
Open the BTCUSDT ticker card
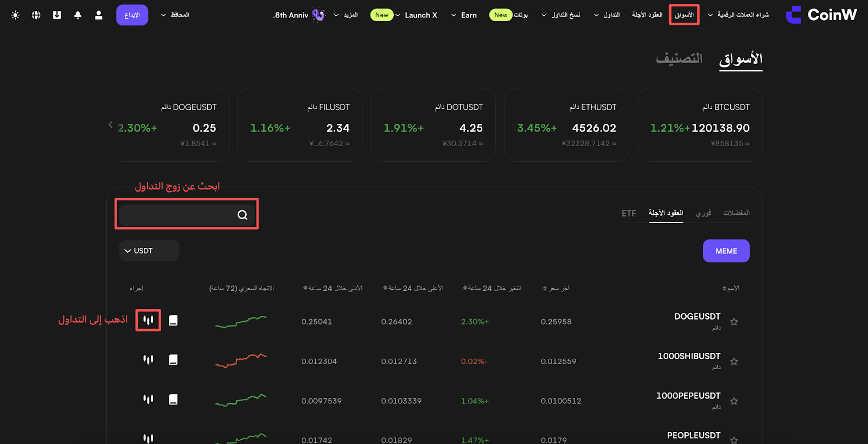[700, 125]
